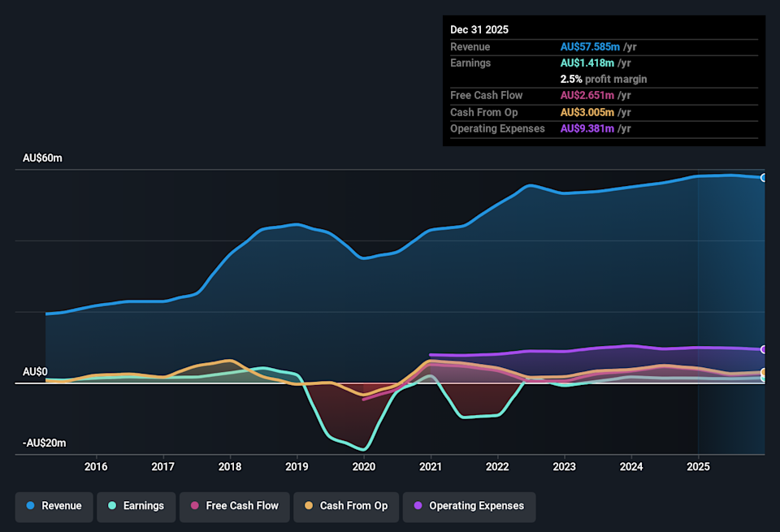Click the purple Operating Expenses endpoint marker

764,349
